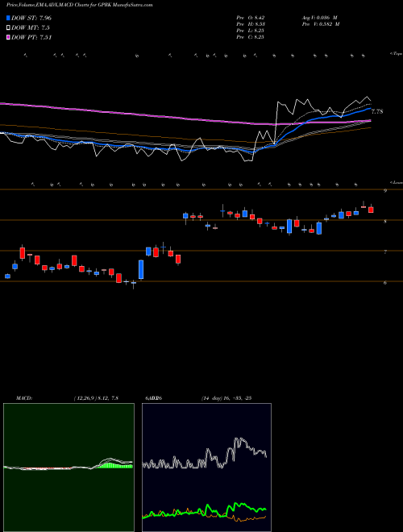Select the 'DOW ST: 7.96' legend label
Image resolution: width=403 pixels, height=532 pixels.
click(x=31, y=18)
